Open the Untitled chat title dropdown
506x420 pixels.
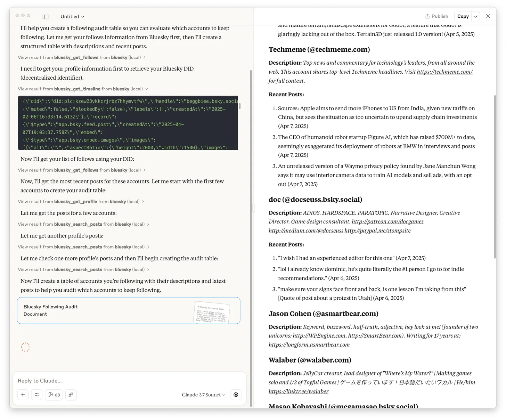click(72, 17)
